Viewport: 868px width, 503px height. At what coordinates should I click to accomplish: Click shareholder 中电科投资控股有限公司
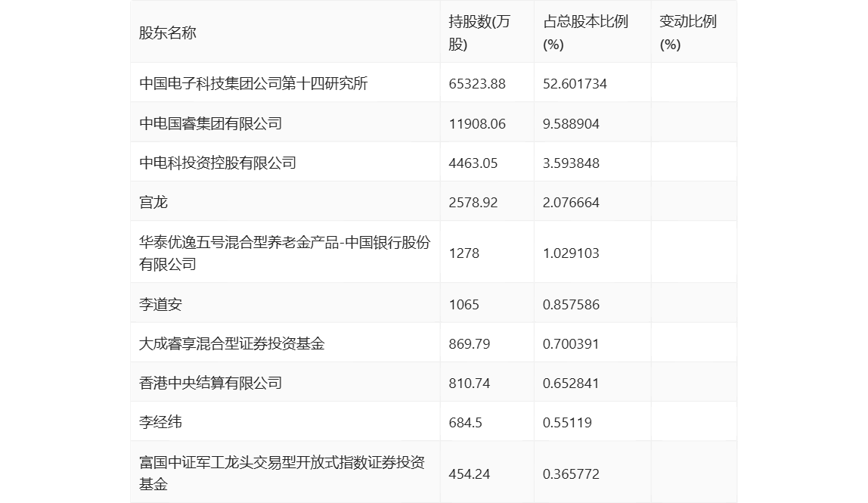(x=218, y=163)
